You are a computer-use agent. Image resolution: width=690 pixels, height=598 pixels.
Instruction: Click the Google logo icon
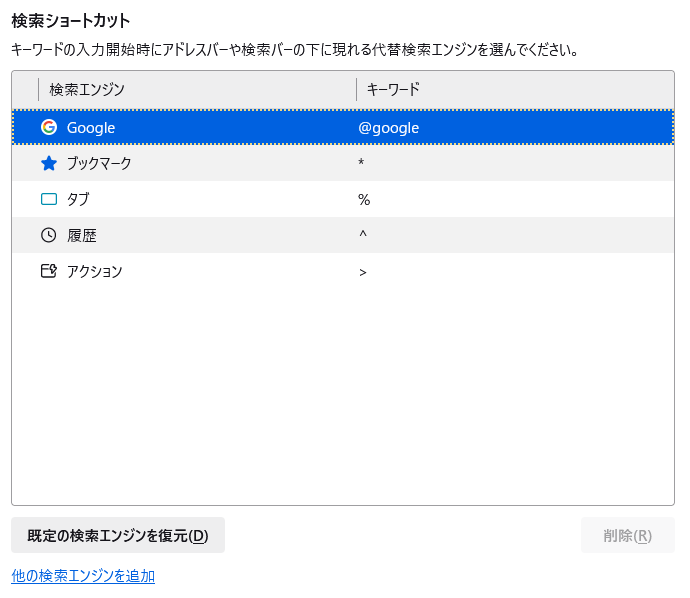pos(49,127)
